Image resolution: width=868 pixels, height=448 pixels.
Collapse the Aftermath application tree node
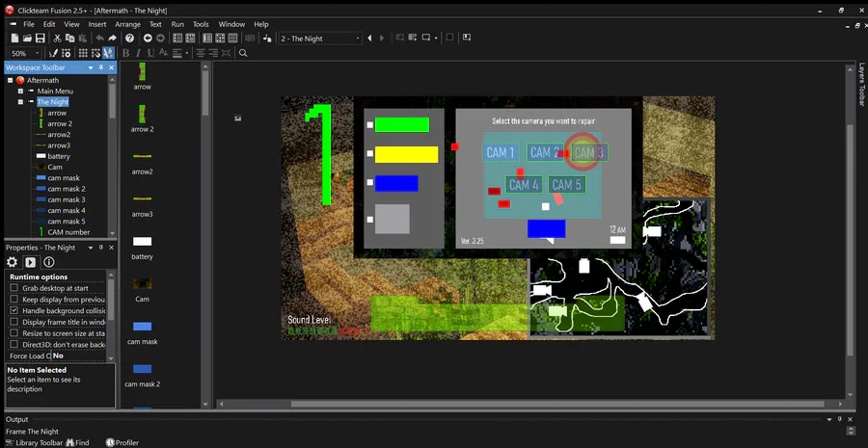[10, 80]
